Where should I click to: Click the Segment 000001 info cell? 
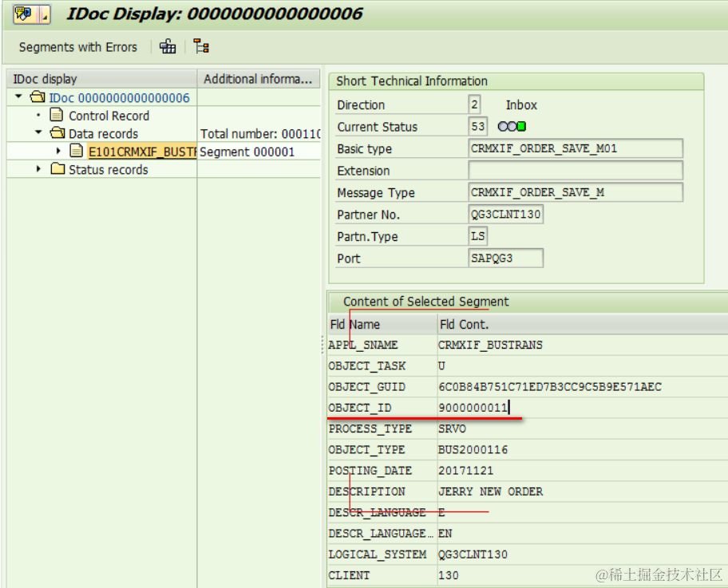pyautogui.click(x=259, y=152)
